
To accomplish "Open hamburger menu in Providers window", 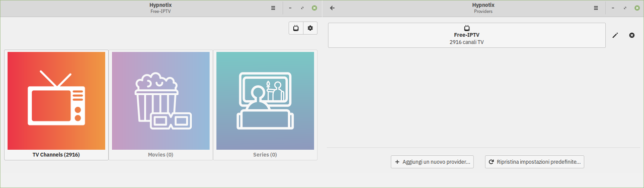I will tap(596, 8).
